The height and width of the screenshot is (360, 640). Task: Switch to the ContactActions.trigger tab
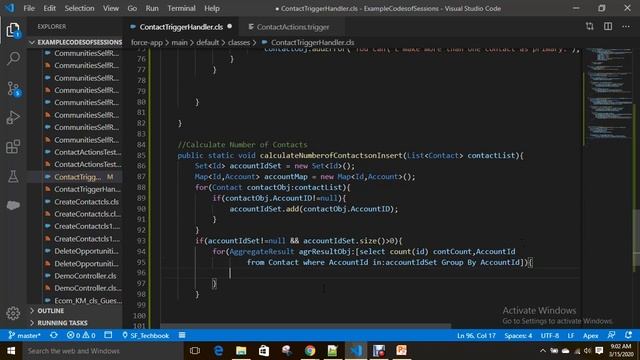tap(293, 27)
